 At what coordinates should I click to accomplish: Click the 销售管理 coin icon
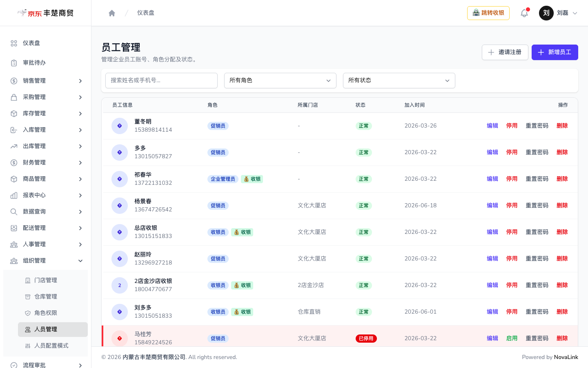[14, 81]
